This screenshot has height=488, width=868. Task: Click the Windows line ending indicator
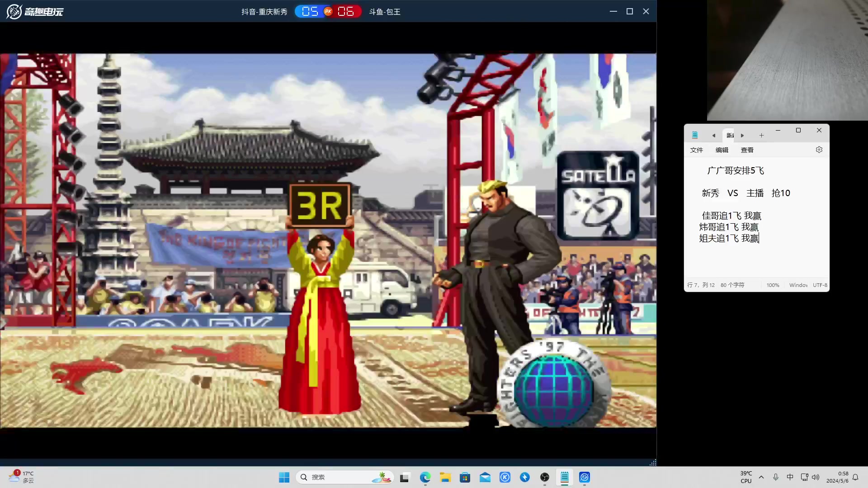coord(798,285)
